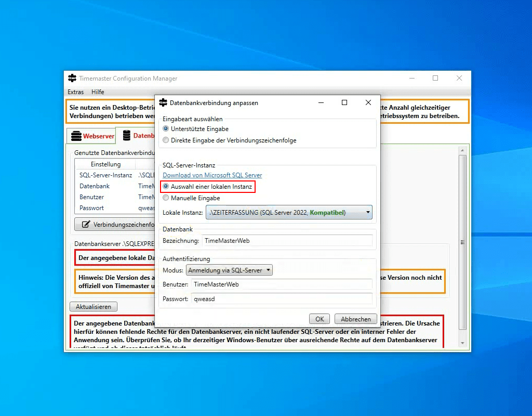Click the Timemaster Configuration Manager title icon

click(72, 79)
